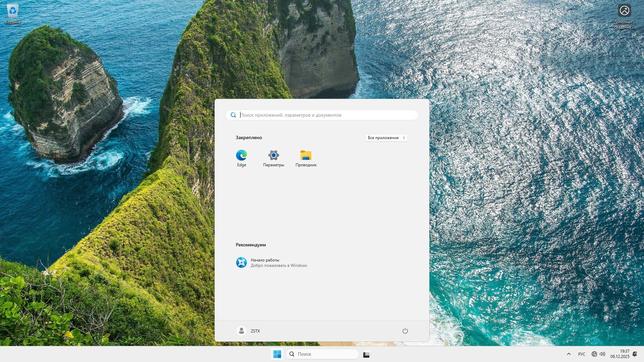Click the taskbar Поиск search box
Image resolution: width=644 pixels, height=362 pixels.
[x=322, y=354]
